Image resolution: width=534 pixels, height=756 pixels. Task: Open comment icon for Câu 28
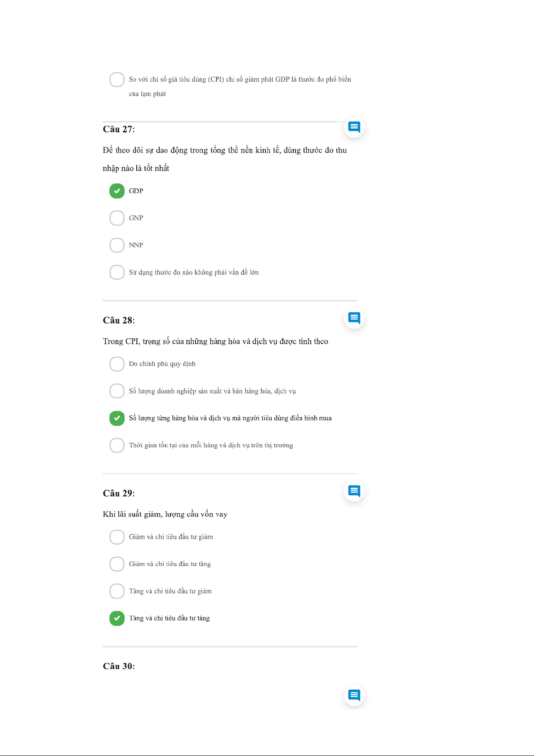coord(354,319)
